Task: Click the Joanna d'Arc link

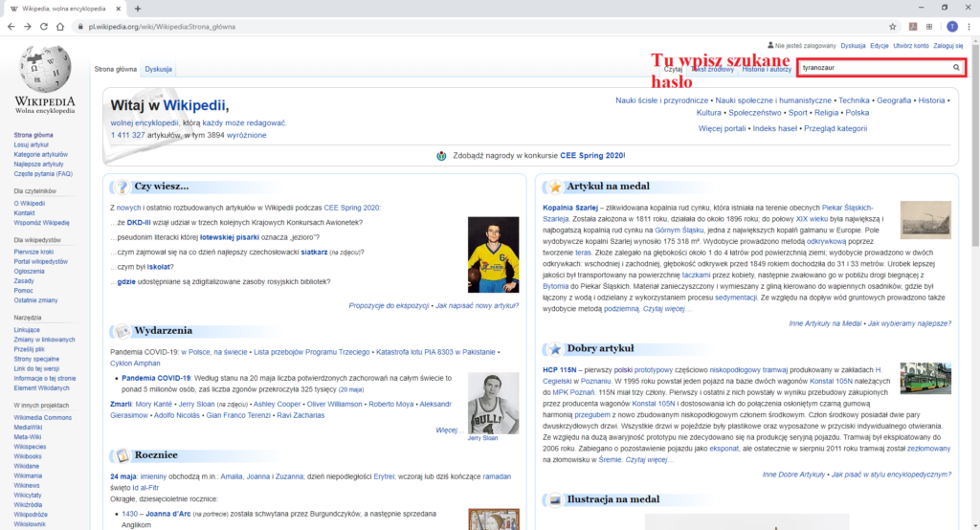Action: 168,514
